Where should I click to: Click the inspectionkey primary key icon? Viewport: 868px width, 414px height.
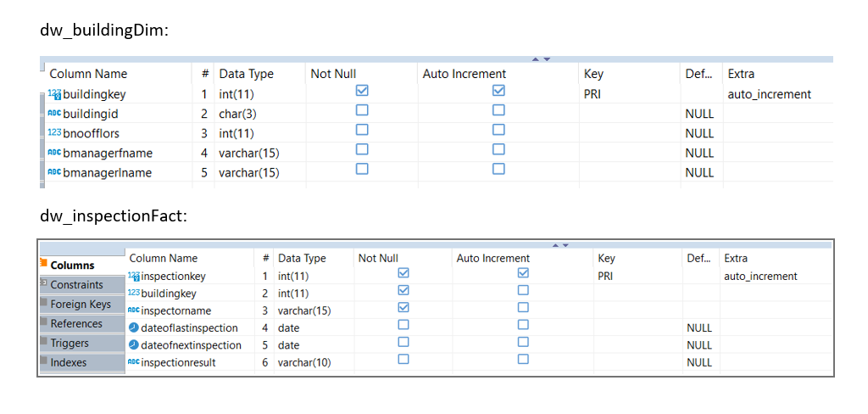(134, 276)
